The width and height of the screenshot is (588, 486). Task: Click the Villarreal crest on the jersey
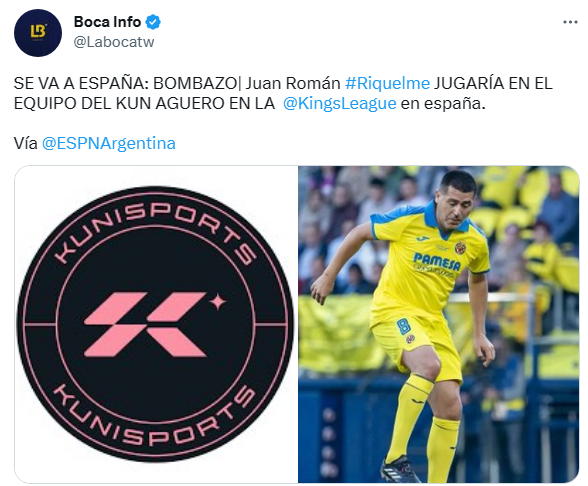[x=460, y=248]
